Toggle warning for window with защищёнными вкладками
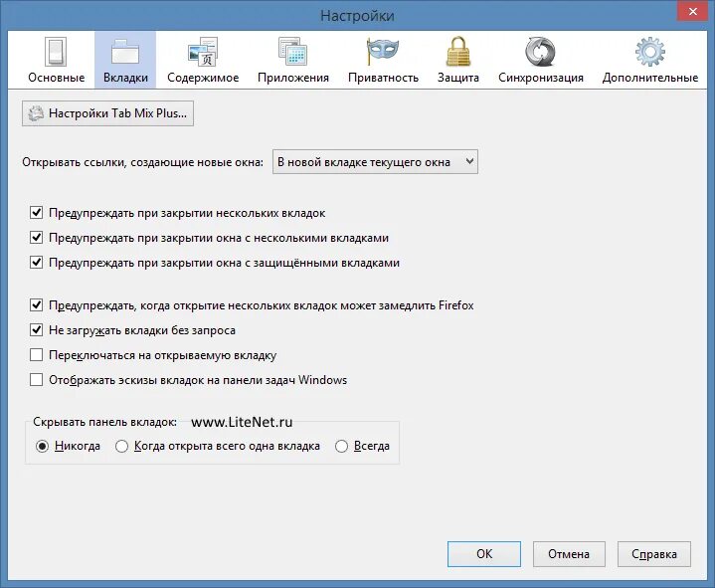Image resolution: width=715 pixels, height=588 pixels. pyautogui.click(x=36, y=263)
